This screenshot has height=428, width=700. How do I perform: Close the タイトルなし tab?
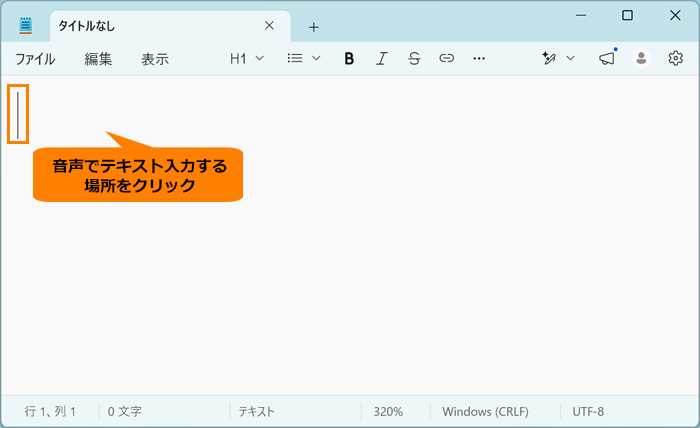pyautogui.click(x=269, y=25)
